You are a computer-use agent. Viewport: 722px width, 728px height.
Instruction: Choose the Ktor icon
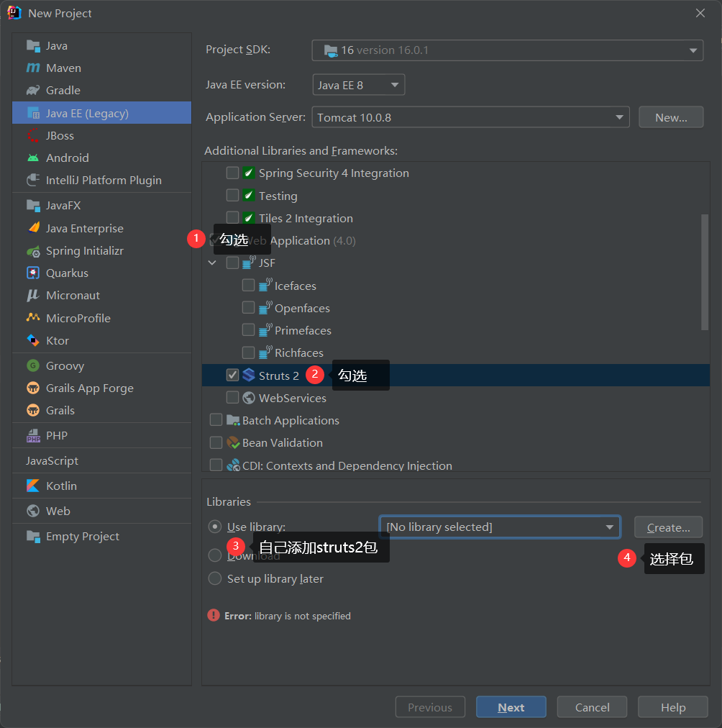click(x=33, y=340)
